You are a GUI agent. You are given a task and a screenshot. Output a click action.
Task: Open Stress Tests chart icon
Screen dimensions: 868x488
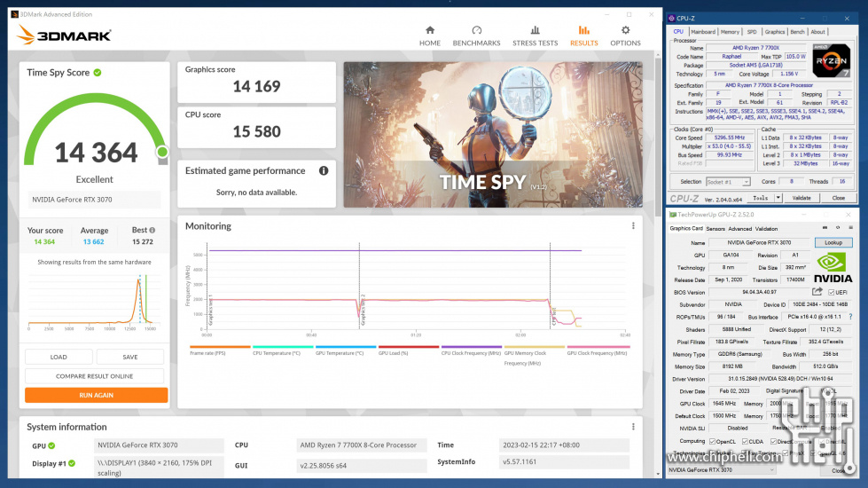pos(535,30)
